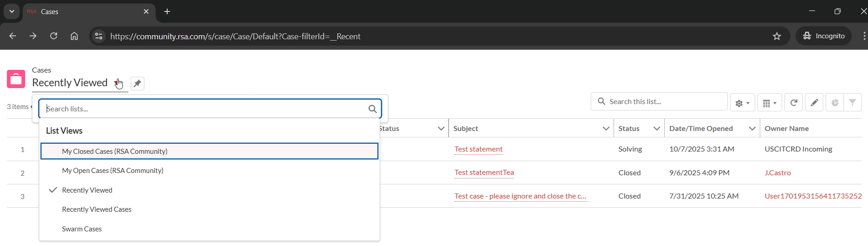Screen dimensions: 868x246
Task: Reload the browser page
Action: click(53, 36)
